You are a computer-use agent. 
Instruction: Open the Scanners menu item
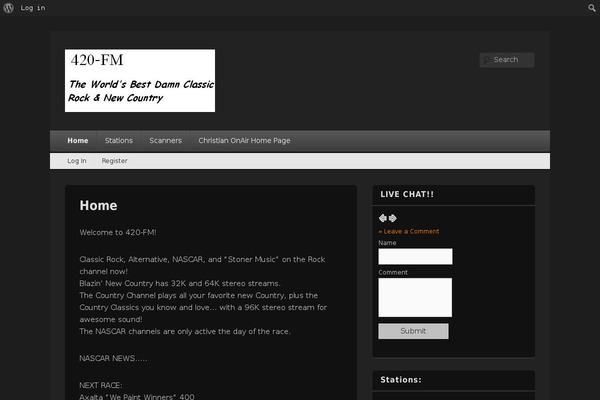(165, 140)
